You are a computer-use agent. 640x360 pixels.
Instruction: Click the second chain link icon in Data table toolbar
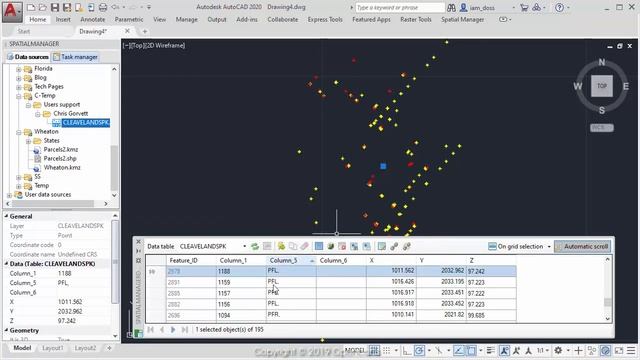click(x=407, y=246)
